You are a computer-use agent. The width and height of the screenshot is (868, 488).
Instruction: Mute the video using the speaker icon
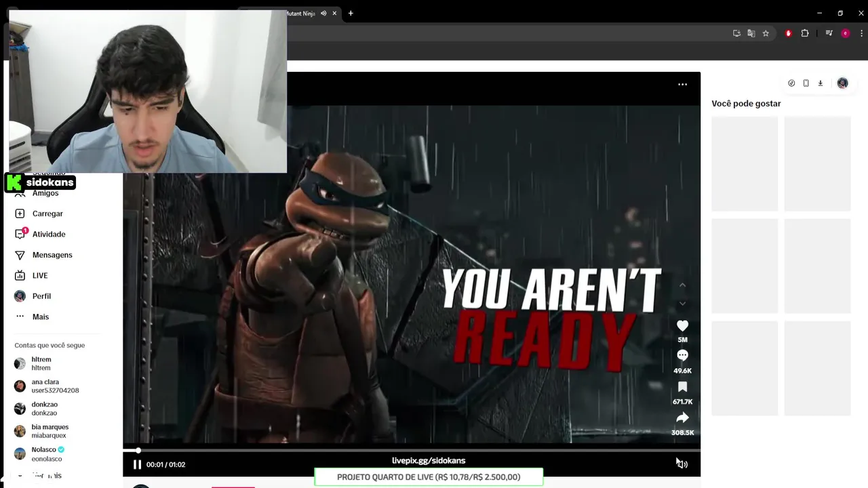click(x=682, y=464)
